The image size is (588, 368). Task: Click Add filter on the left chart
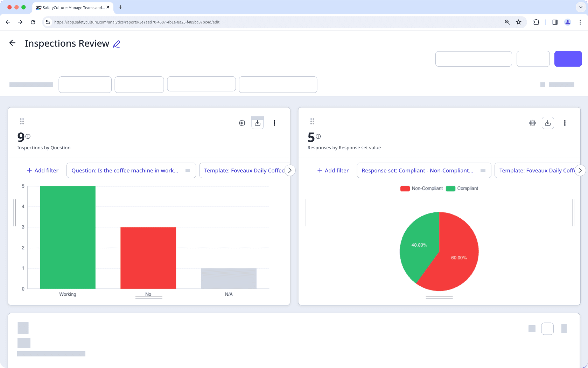42,170
